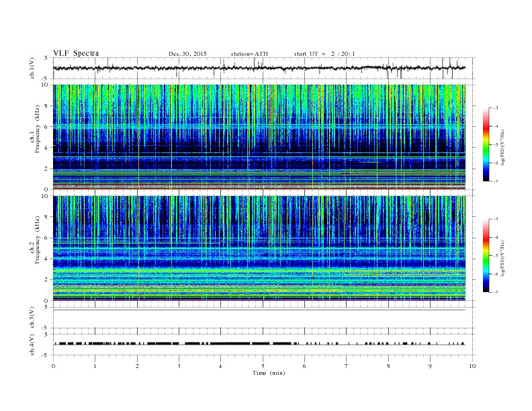The width and height of the screenshot is (532, 411).
Task: Click the ch.1 spectrogram "2" kHz tick label
Action: click(47, 169)
